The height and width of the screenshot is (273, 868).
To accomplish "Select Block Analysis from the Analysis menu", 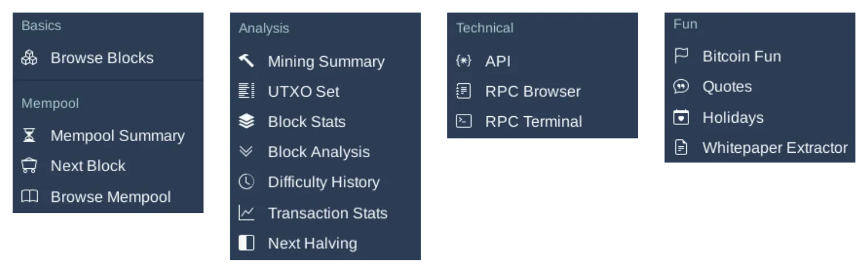I will (x=318, y=152).
